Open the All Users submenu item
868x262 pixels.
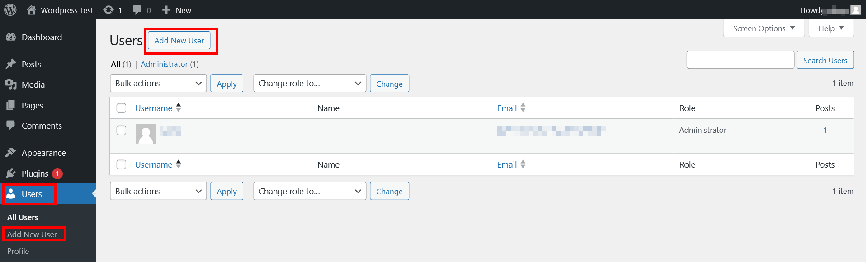pyautogui.click(x=22, y=217)
